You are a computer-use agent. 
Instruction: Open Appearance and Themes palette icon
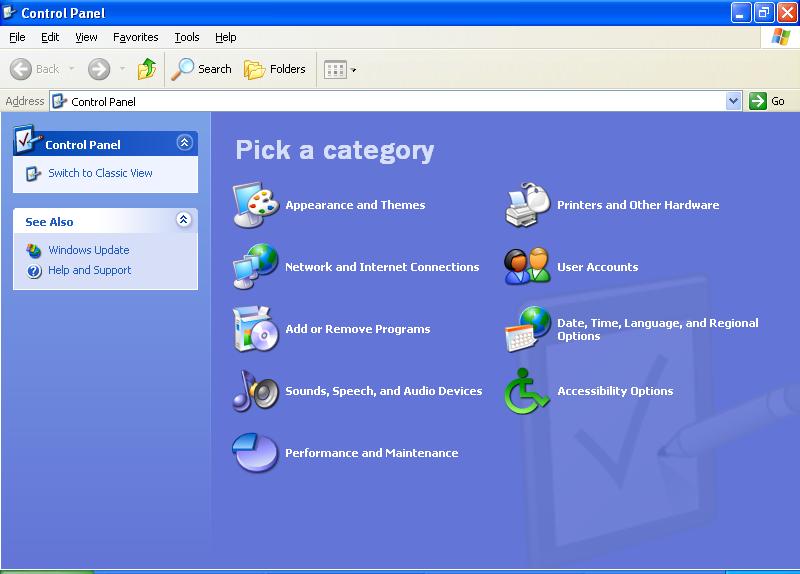256,205
